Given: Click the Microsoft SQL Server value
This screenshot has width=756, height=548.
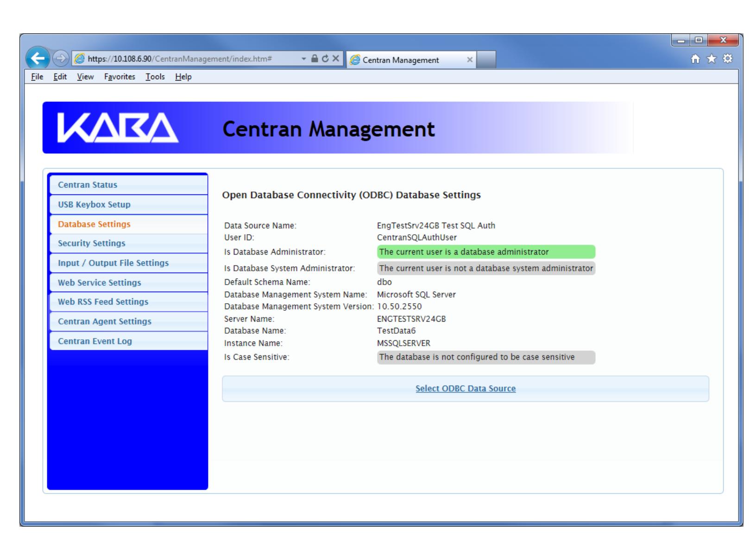Looking at the screenshot, I should (416, 295).
